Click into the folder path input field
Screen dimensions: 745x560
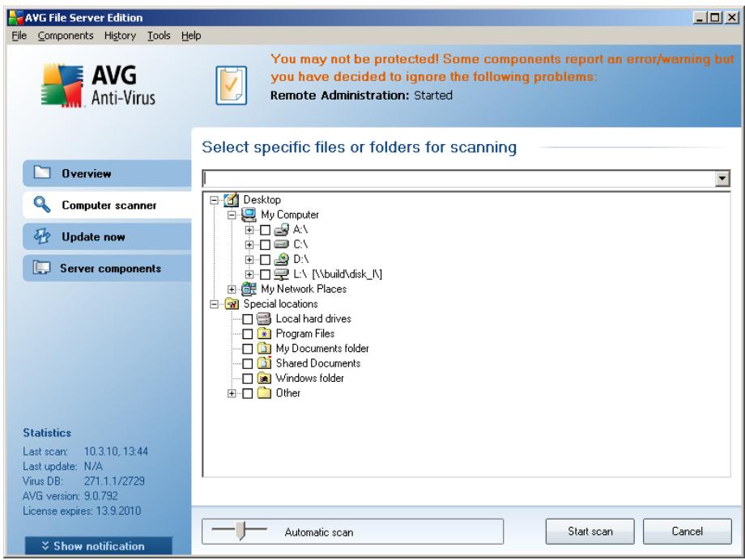pos(459,179)
